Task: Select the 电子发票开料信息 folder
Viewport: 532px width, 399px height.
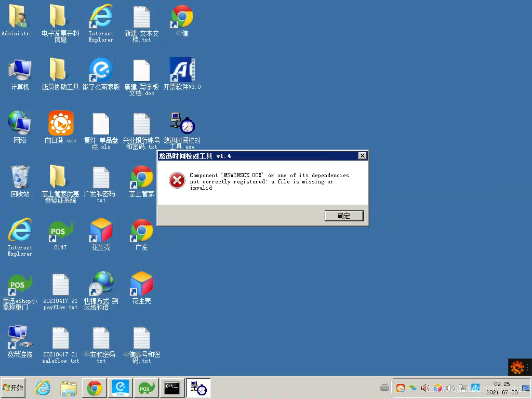Action: pos(60,23)
